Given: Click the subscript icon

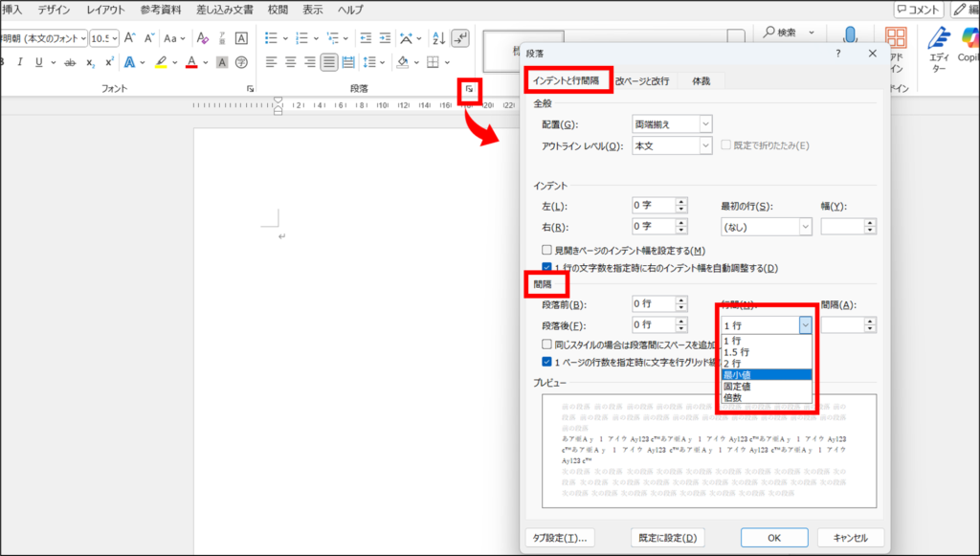Looking at the screenshot, I should tap(90, 62).
